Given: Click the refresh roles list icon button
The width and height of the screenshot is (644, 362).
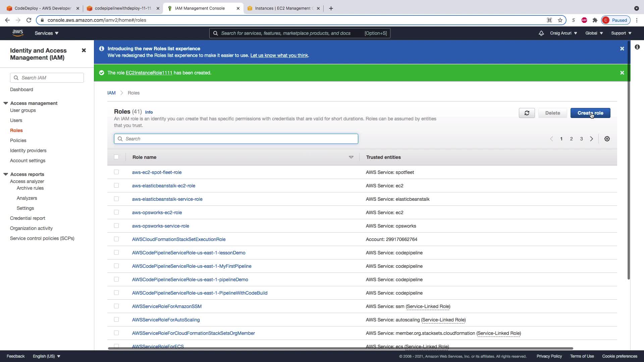Looking at the screenshot, I should pyautogui.click(x=527, y=113).
